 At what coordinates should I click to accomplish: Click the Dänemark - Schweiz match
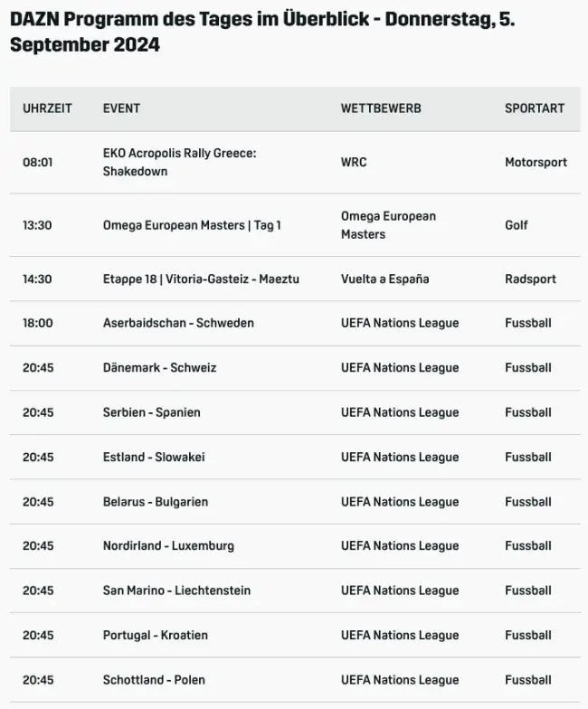(x=159, y=368)
